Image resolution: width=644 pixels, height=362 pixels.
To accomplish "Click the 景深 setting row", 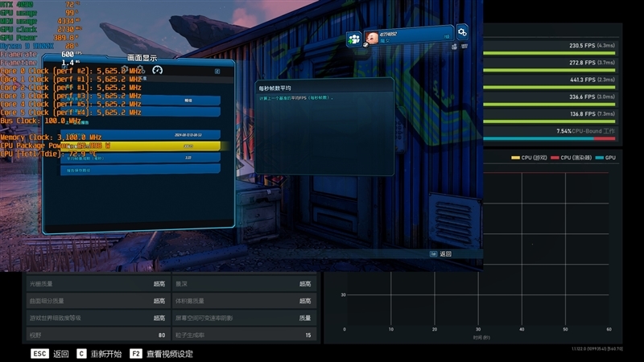I will tap(244, 284).
